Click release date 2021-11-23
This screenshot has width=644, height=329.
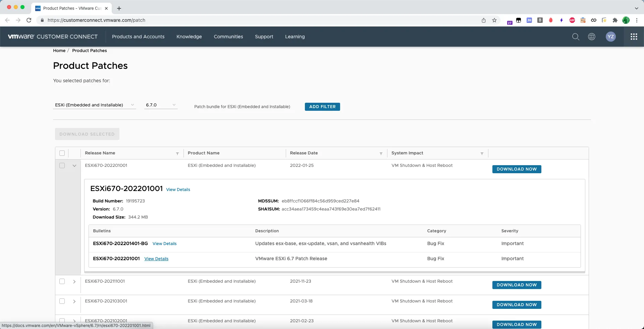coord(301,281)
